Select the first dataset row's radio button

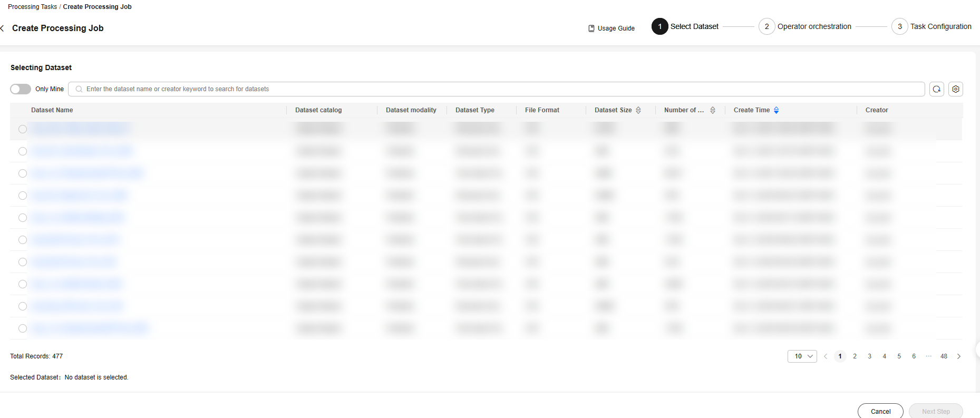pos(23,129)
